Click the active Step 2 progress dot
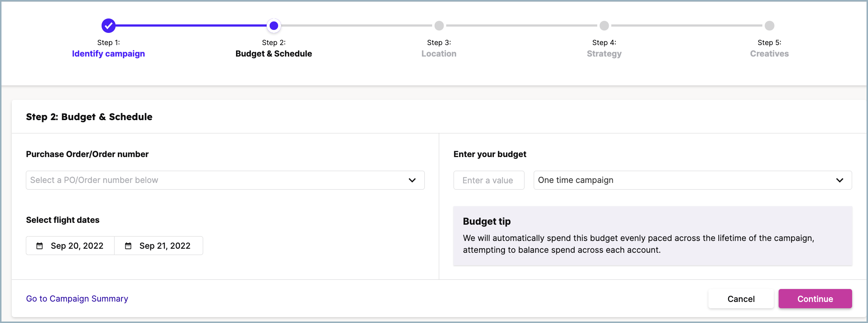The width and height of the screenshot is (868, 323). [x=274, y=25]
